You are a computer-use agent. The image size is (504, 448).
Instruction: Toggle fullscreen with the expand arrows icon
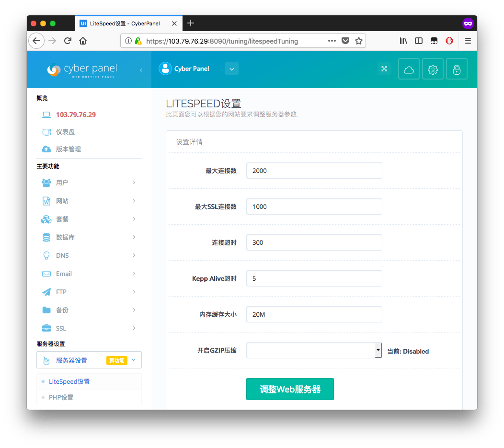click(384, 69)
